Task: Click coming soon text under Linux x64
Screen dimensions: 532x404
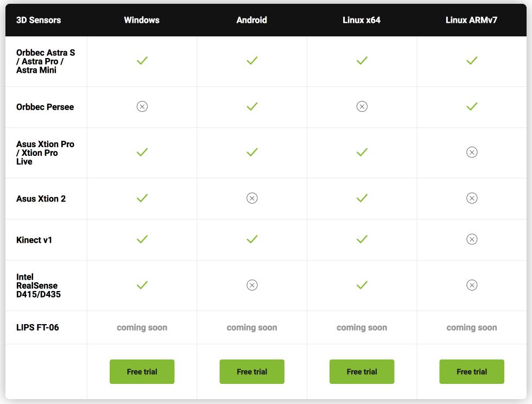Action: (362, 327)
